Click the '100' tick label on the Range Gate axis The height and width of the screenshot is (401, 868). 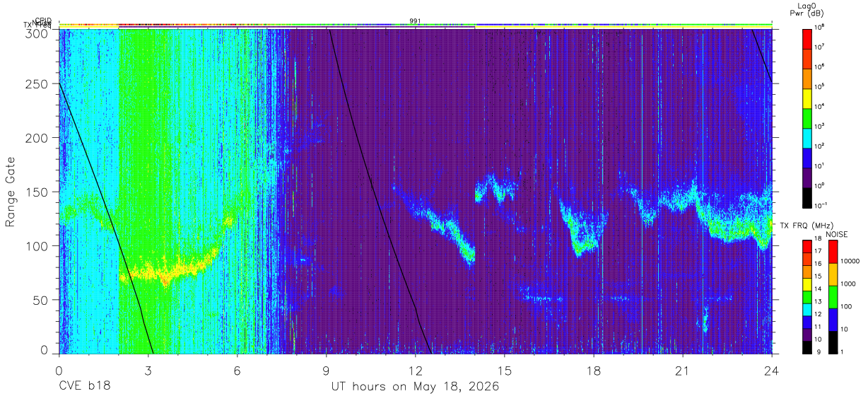click(x=37, y=246)
